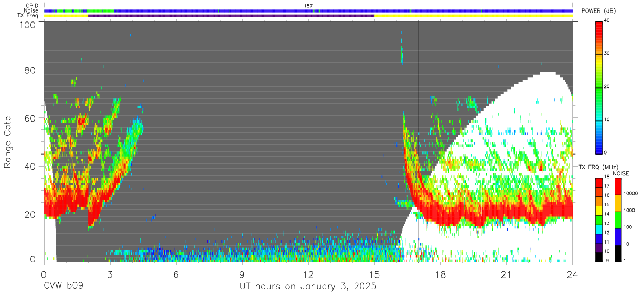Click the POWER (dB) color scale bar
The image size is (644, 297).
tap(598, 87)
